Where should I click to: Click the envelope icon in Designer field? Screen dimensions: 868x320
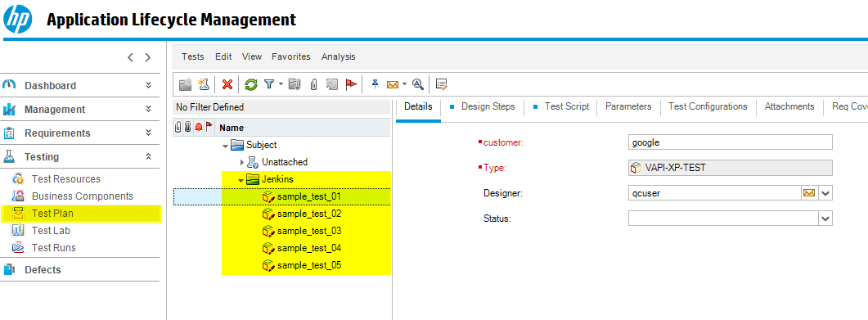click(809, 193)
